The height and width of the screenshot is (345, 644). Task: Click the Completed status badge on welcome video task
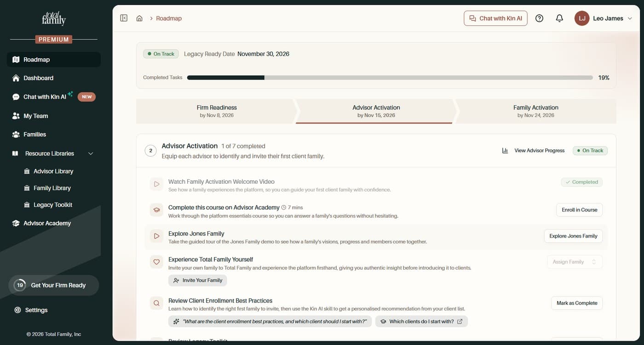(581, 182)
